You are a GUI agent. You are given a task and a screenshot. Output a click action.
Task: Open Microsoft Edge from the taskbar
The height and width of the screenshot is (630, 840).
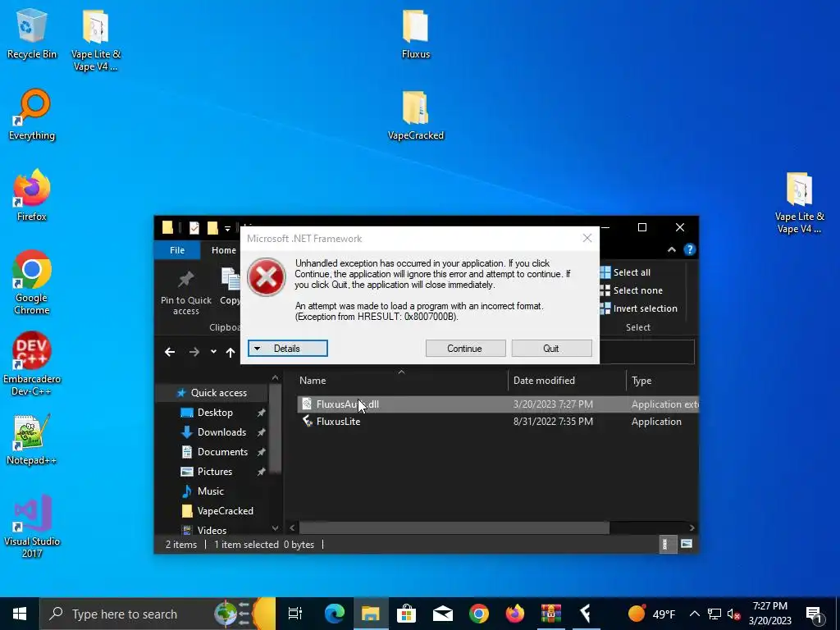pyautogui.click(x=335, y=614)
